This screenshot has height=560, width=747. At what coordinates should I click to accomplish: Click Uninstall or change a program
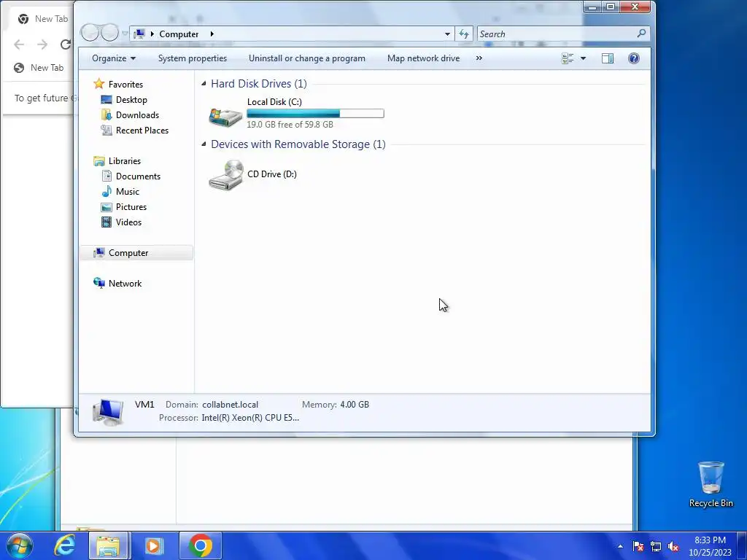307,58
